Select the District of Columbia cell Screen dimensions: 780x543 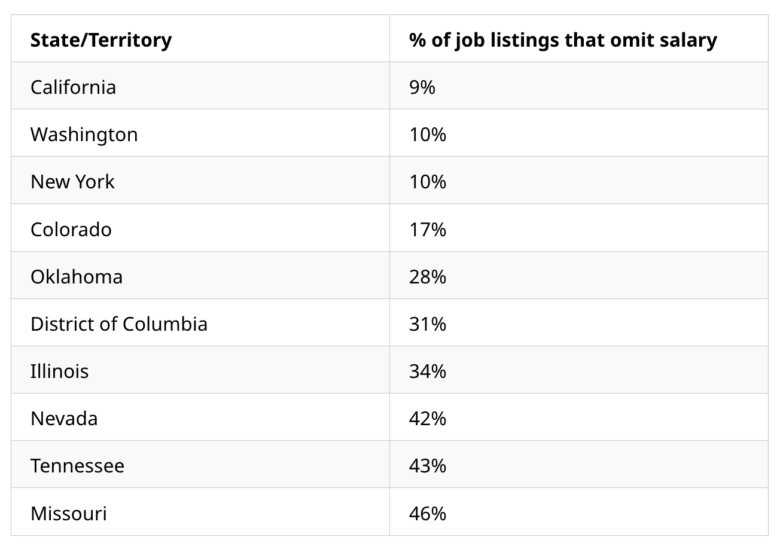pos(119,324)
